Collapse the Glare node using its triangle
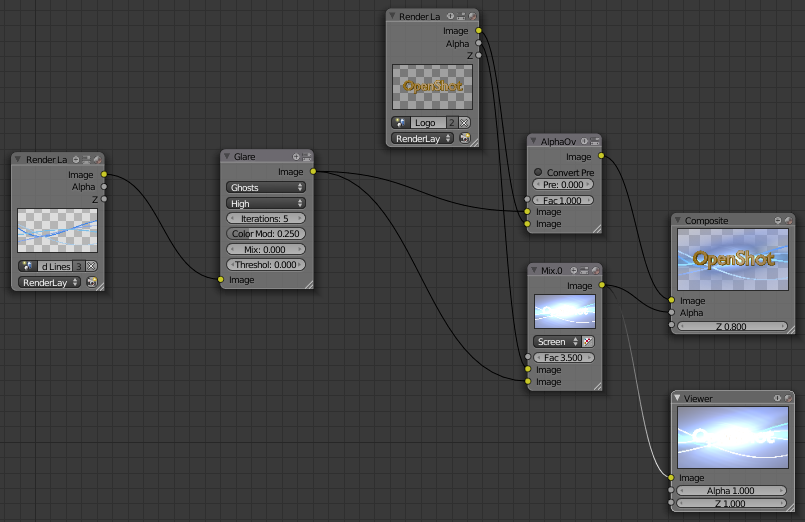 pyautogui.click(x=227, y=157)
